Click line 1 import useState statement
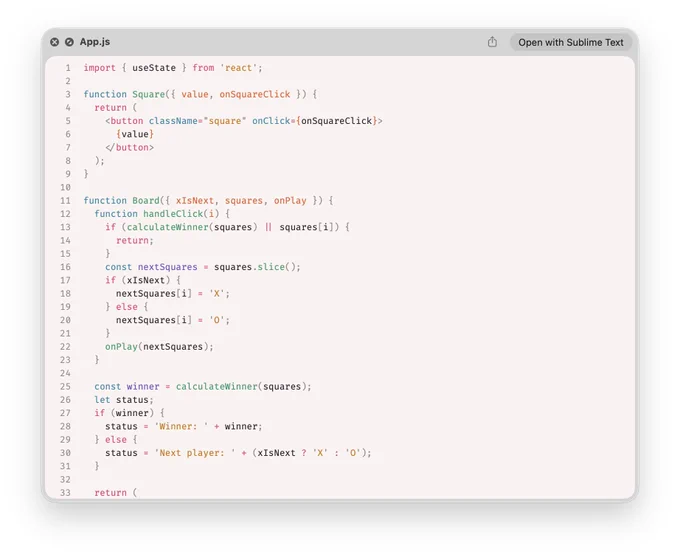 173,68
